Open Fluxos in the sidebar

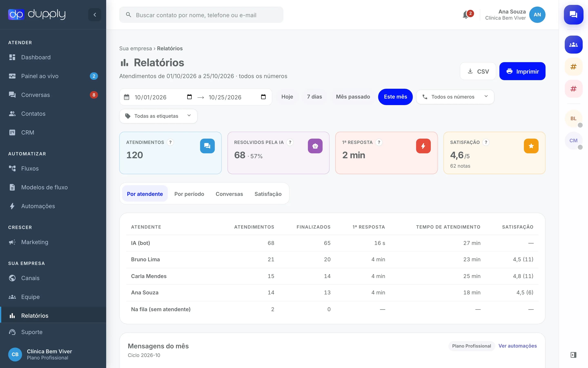click(x=53, y=168)
